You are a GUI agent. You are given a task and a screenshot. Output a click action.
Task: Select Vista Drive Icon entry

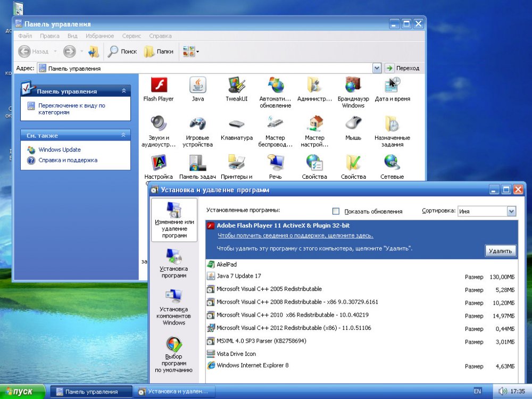click(362, 354)
